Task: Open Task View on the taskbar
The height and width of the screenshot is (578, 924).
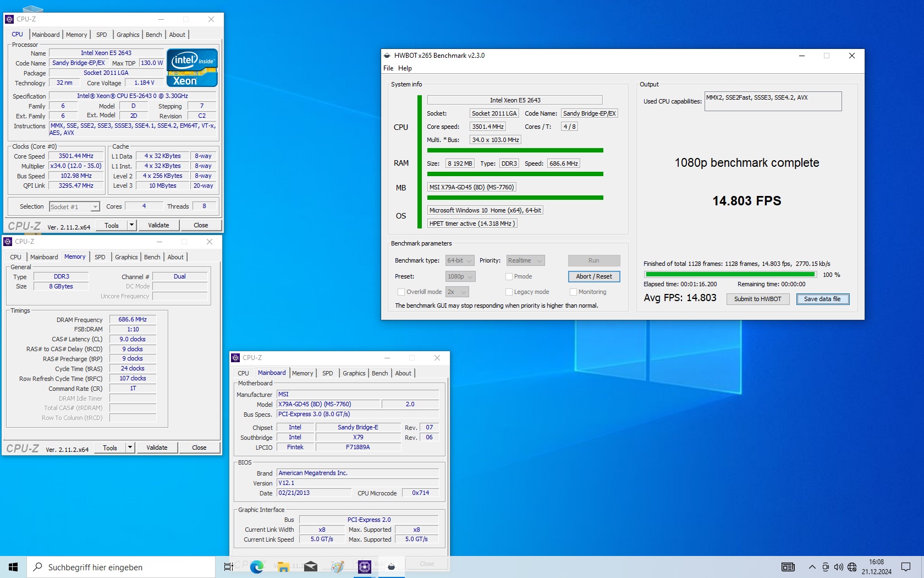Action: (228, 567)
